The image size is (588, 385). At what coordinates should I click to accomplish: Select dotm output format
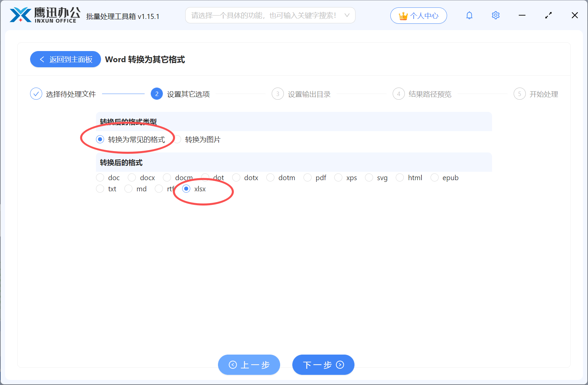click(x=270, y=177)
